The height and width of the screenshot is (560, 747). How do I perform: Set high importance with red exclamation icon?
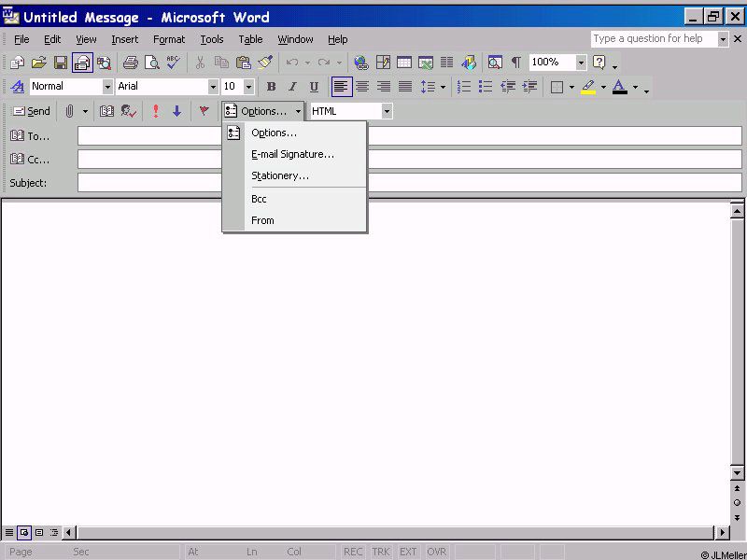coord(155,111)
